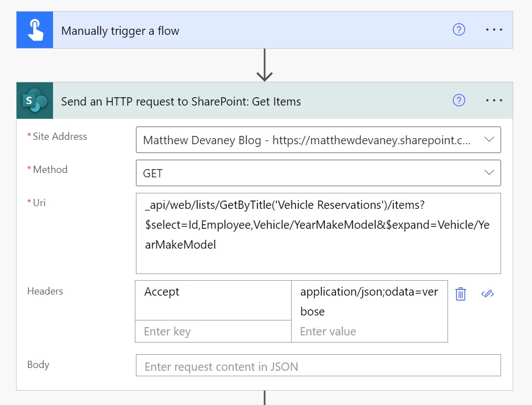The image size is (532, 405).
Task: Select the GET method field
Action: tap(318, 173)
